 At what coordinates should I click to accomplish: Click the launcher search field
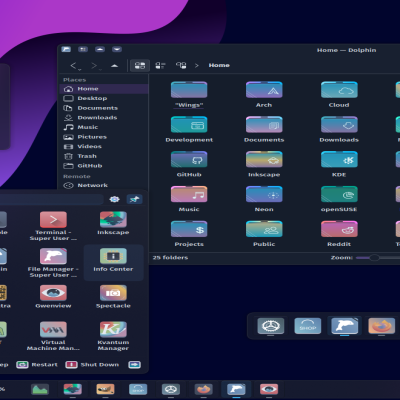click(x=52, y=199)
